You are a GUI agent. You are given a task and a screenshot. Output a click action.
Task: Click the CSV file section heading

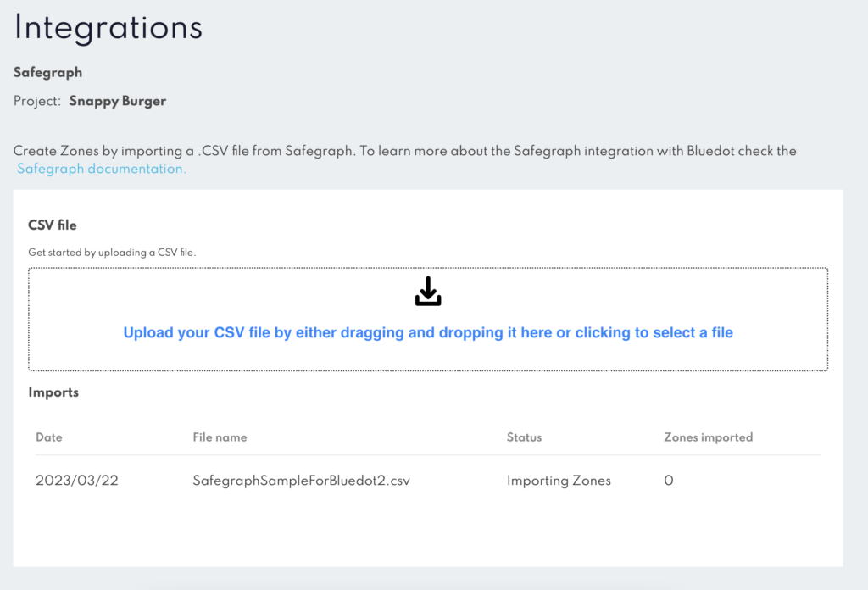tap(52, 225)
